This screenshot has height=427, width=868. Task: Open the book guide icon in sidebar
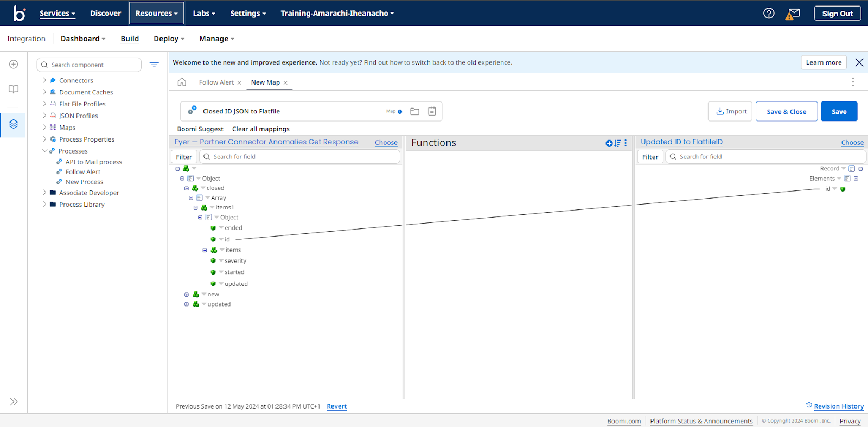(14, 90)
